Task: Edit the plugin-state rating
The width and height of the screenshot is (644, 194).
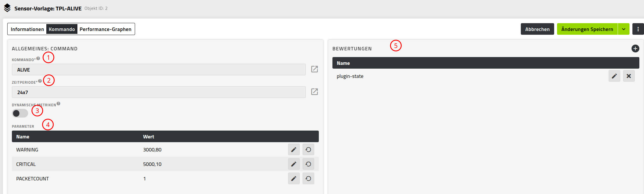Action: click(614, 76)
